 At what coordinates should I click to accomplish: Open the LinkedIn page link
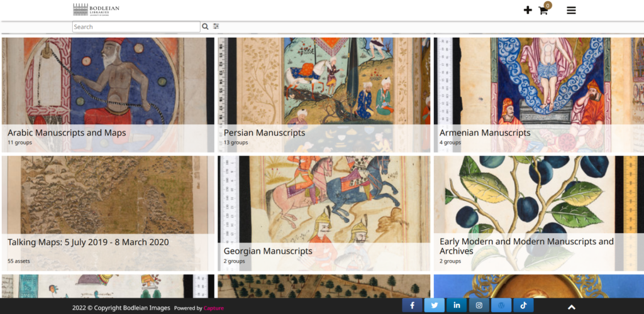[x=457, y=306]
